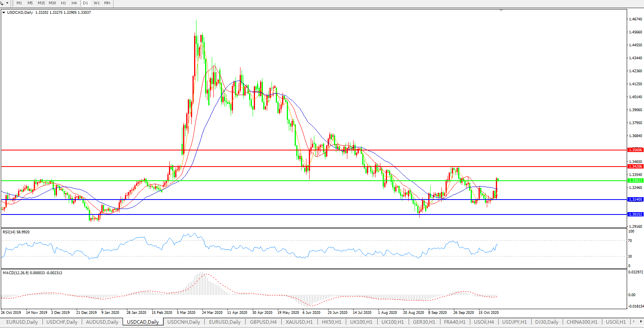This screenshot has height=328, width=644.
Task: Toggle the H4 timeframe
Action: pos(74,3)
